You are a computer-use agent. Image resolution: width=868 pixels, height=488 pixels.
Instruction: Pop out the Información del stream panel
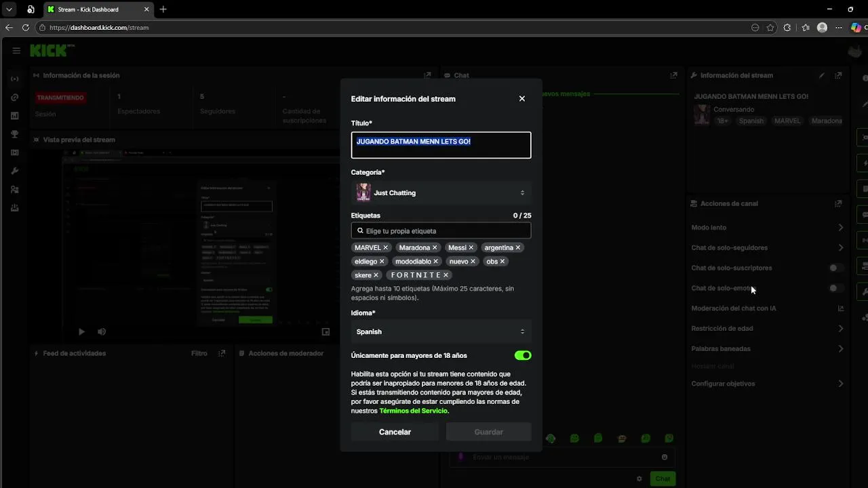coord(839,75)
